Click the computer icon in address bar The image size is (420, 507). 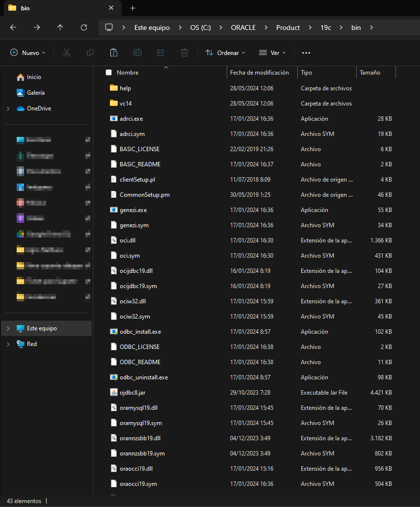109,27
